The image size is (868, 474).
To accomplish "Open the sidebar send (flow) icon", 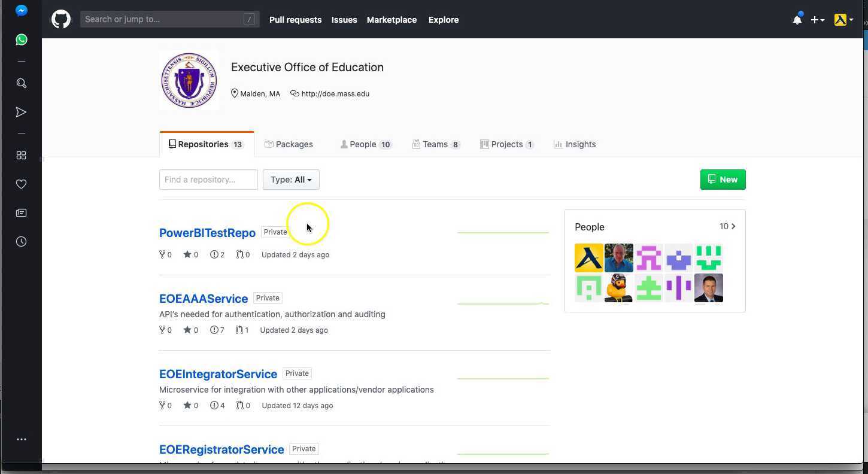I will point(21,112).
